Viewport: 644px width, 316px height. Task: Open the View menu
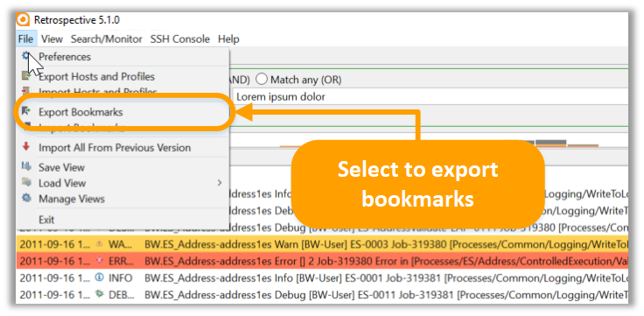(52, 39)
